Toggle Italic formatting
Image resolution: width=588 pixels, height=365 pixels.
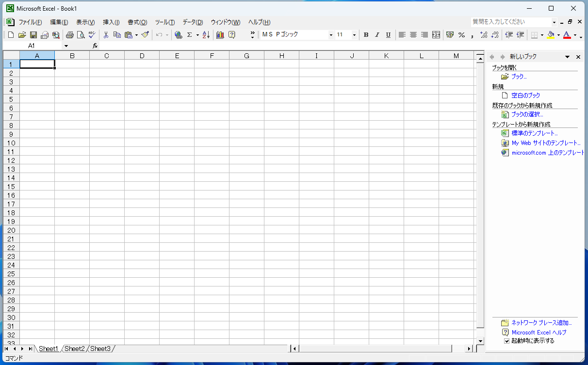point(377,35)
